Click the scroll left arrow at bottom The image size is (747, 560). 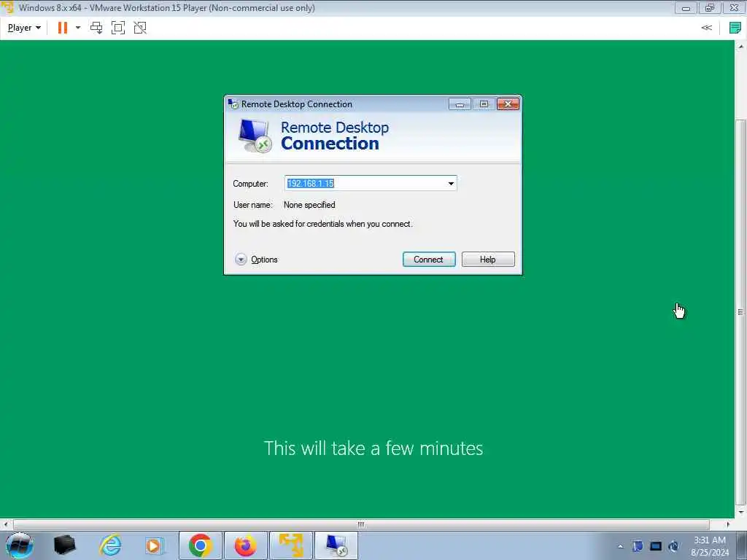coord(5,524)
